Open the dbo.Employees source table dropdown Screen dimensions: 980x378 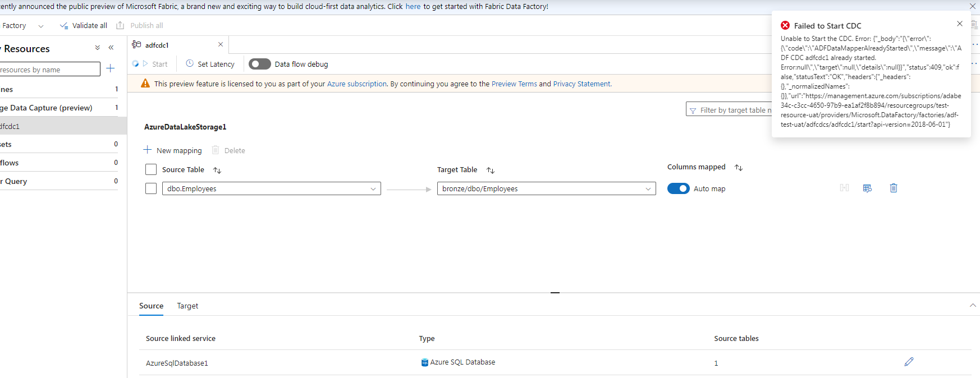pos(272,188)
